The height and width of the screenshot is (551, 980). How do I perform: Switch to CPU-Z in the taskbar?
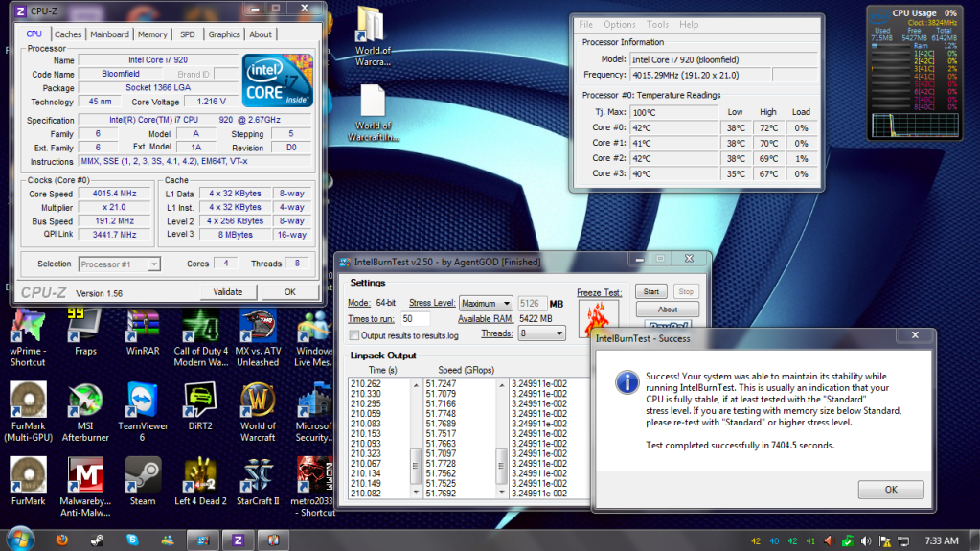239,540
